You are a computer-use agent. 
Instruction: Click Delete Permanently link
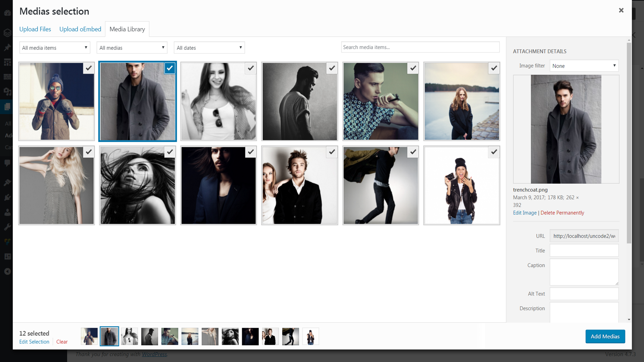click(x=562, y=213)
